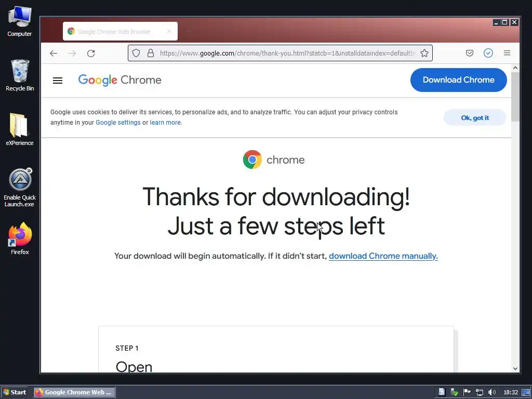Image resolution: width=532 pixels, height=399 pixels.
Task: Click the volume speaker tray icon
Action: click(491, 392)
